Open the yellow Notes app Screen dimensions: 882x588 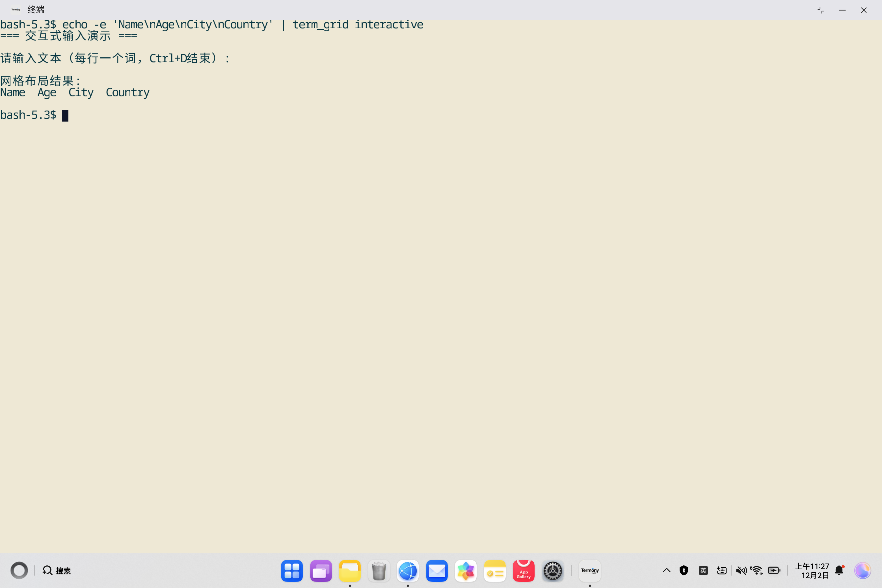pyautogui.click(x=495, y=571)
